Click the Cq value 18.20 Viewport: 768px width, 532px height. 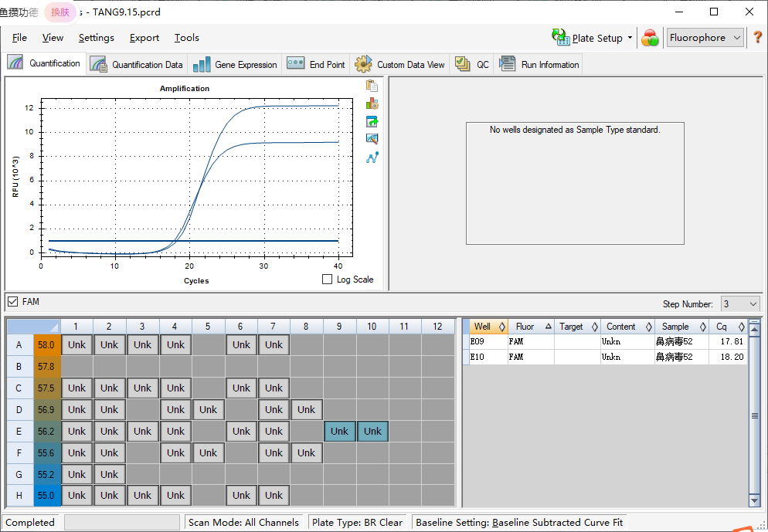[732, 357]
